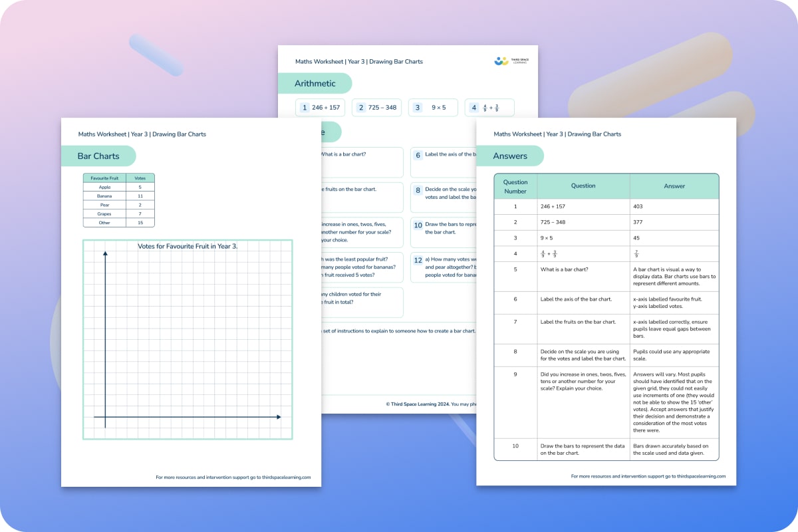Image resolution: width=798 pixels, height=532 pixels.
Task: Click 'Label the fruits on the bar chart.' in Answers
Action: point(578,322)
